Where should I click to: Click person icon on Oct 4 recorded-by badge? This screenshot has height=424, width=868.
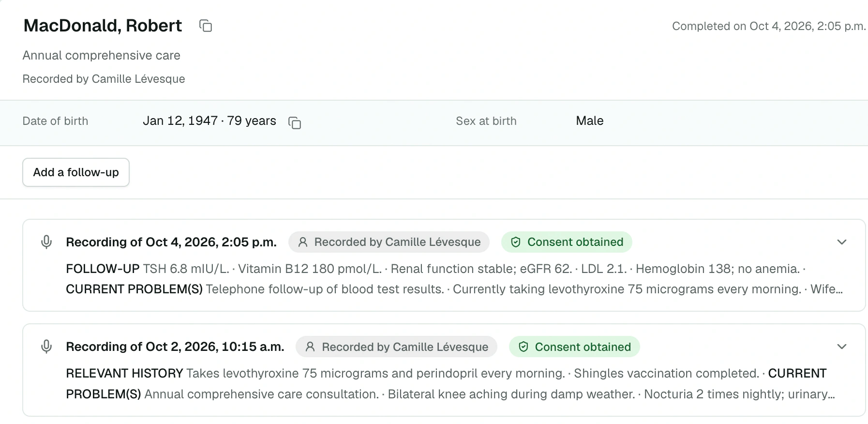click(x=303, y=242)
